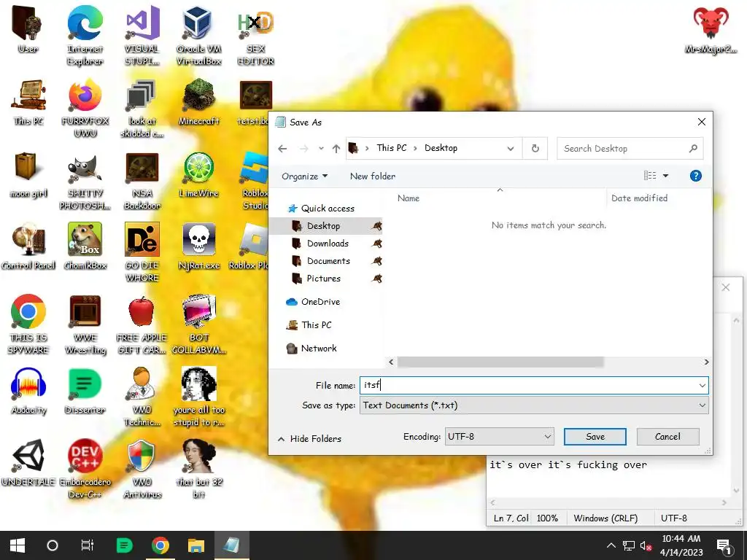Open the taskbar clock and date
This screenshot has width=747, height=560.
pyautogui.click(x=681, y=545)
